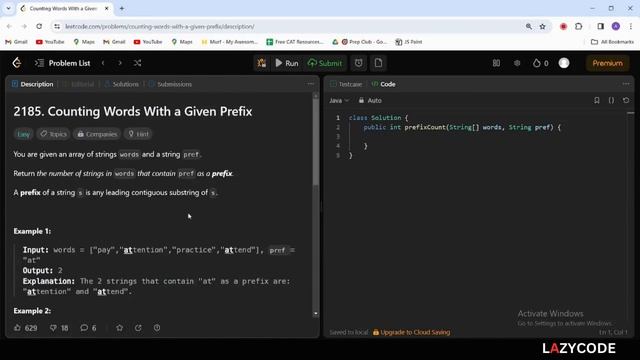
Task: Show the Companies tag
Action: click(x=97, y=134)
